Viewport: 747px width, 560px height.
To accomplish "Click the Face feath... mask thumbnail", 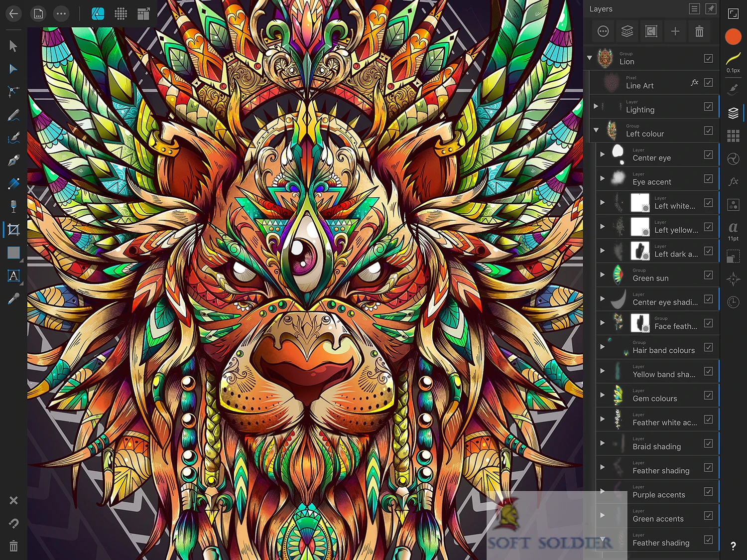I will tap(640, 323).
